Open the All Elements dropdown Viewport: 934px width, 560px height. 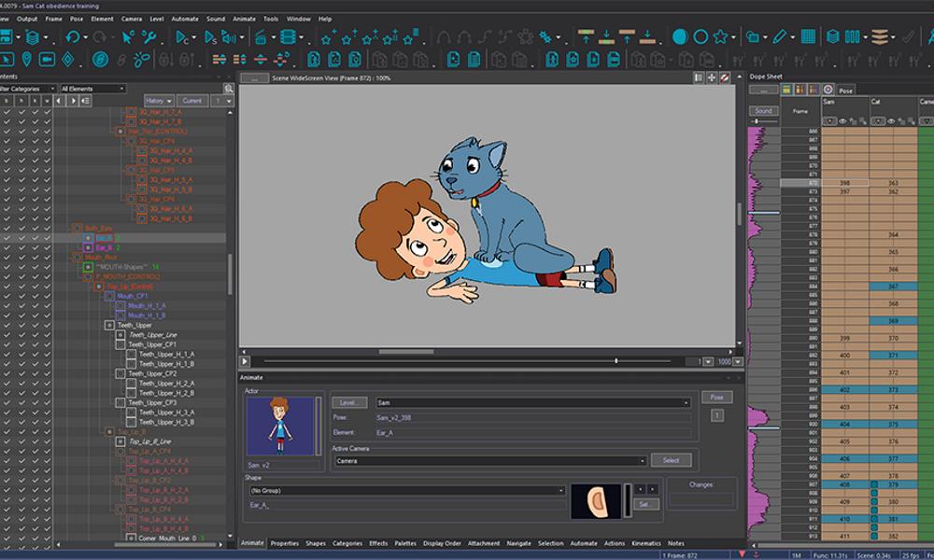click(92, 89)
